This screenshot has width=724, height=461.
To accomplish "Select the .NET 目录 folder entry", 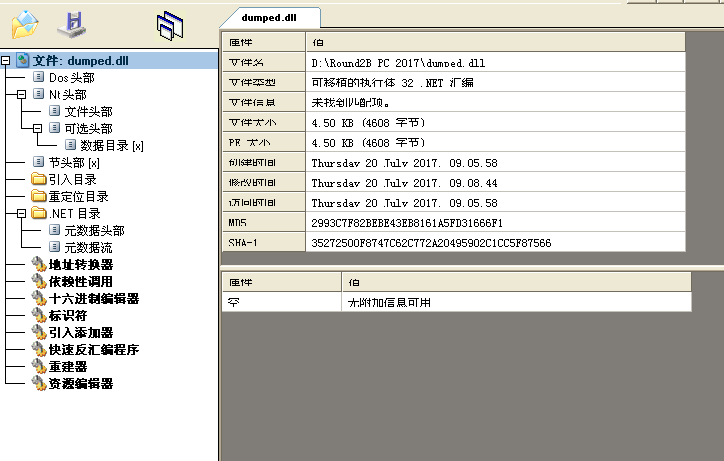I will 75,213.
